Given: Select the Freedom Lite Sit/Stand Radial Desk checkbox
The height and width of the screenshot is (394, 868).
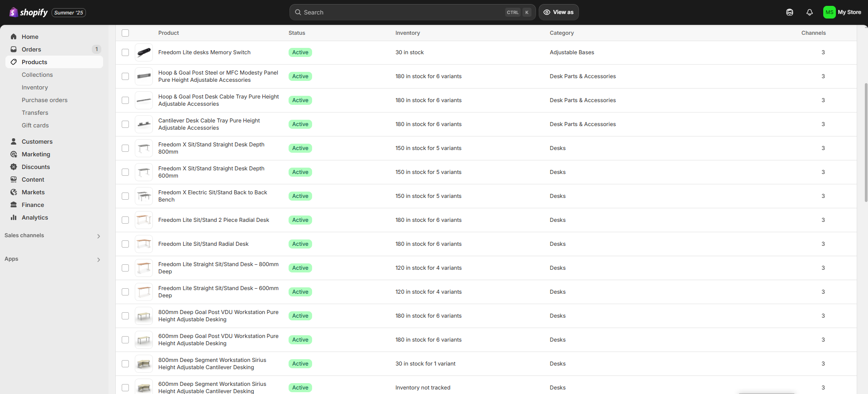Looking at the screenshot, I should point(125,244).
